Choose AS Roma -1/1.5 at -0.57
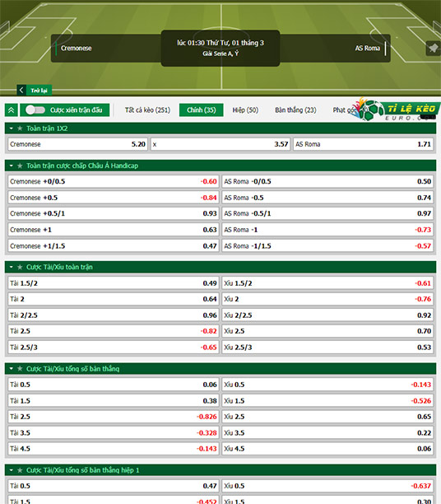 (x=327, y=246)
